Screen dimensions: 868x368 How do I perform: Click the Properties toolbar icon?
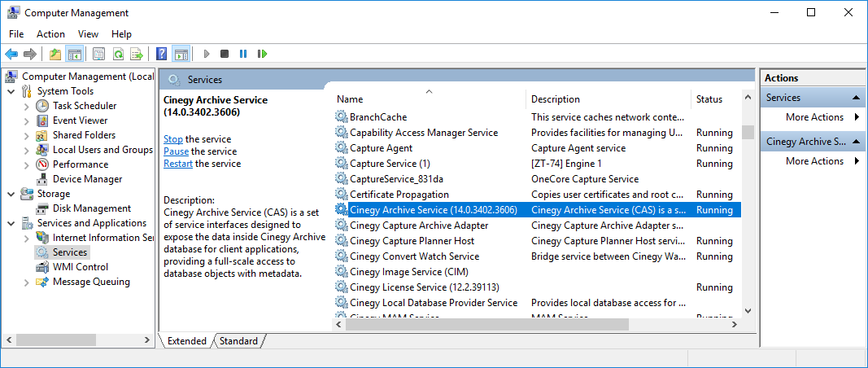(x=98, y=54)
